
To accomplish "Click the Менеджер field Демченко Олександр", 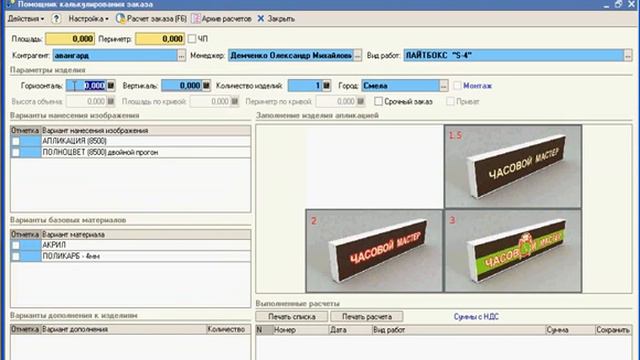I will [291, 56].
